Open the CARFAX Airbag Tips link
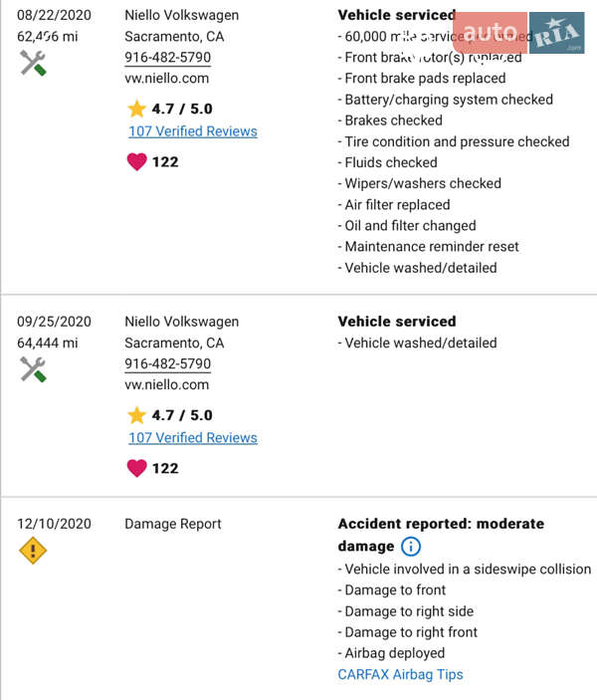This screenshot has width=597, height=700. point(400,674)
